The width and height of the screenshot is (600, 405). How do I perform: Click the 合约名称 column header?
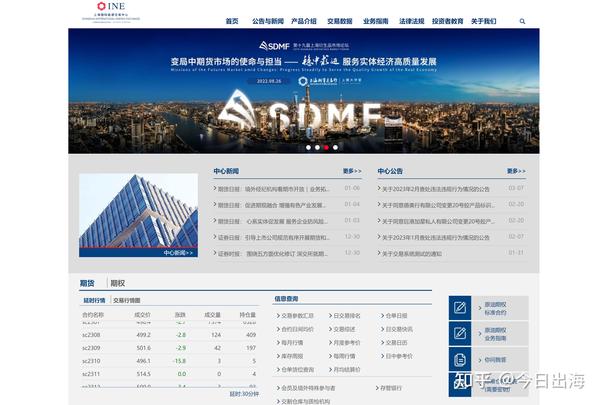[93, 315]
